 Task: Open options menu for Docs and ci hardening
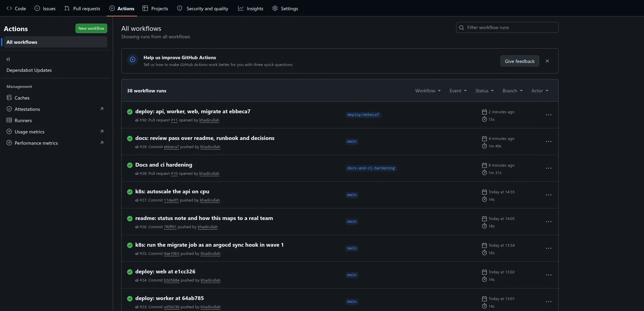pyautogui.click(x=549, y=168)
